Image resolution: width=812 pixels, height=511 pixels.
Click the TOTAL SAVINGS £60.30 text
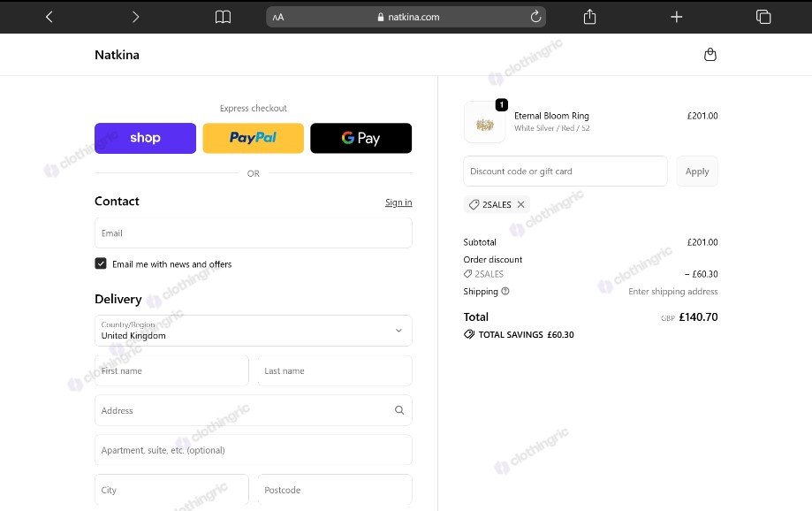click(526, 335)
